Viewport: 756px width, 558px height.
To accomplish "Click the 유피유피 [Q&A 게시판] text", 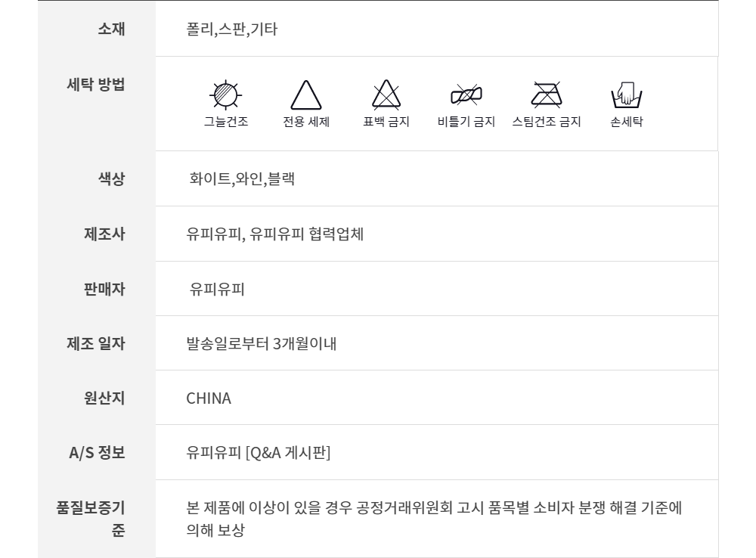I will click(259, 453).
